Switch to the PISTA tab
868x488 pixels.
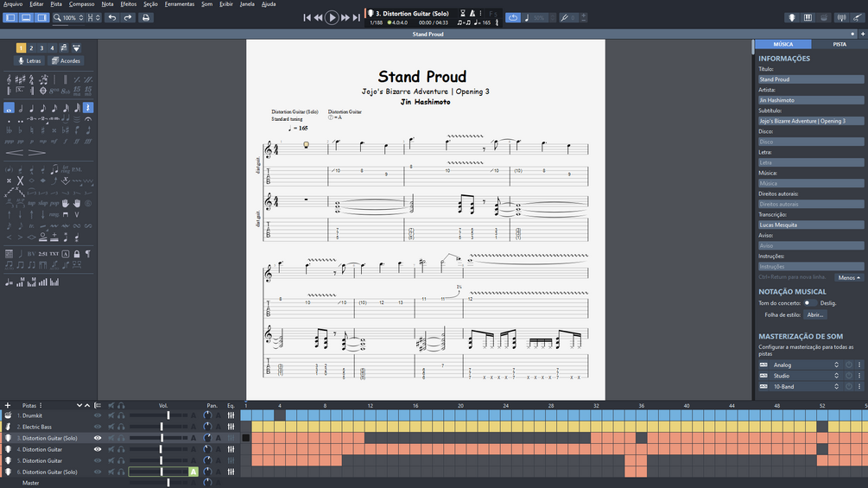[x=839, y=44]
